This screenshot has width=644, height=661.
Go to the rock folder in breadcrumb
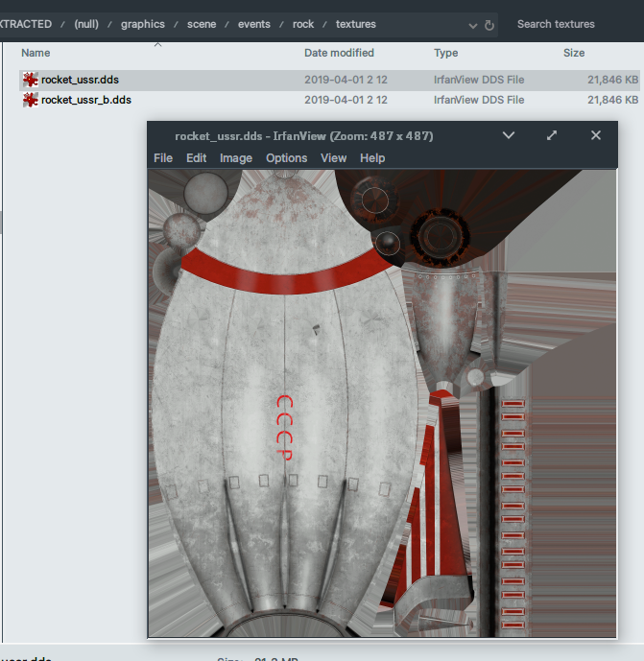click(303, 24)
